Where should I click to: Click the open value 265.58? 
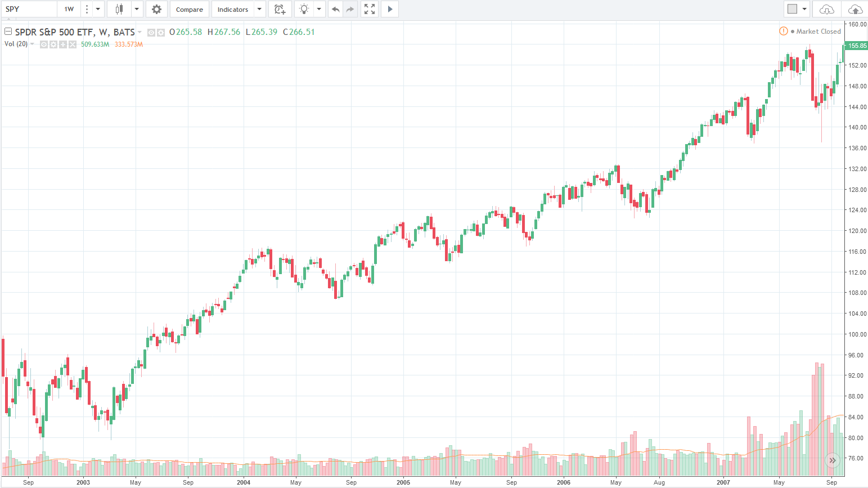pos(189,32)
